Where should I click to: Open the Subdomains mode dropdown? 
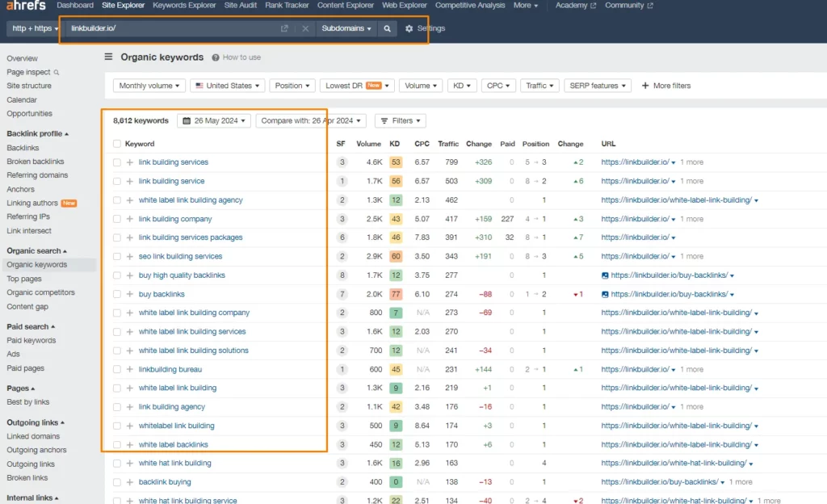point(346,28)
